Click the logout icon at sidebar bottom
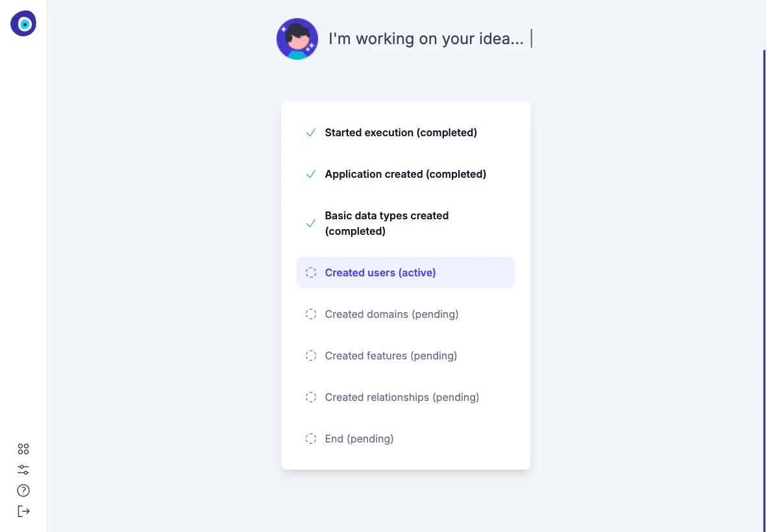 pos(23,511)
